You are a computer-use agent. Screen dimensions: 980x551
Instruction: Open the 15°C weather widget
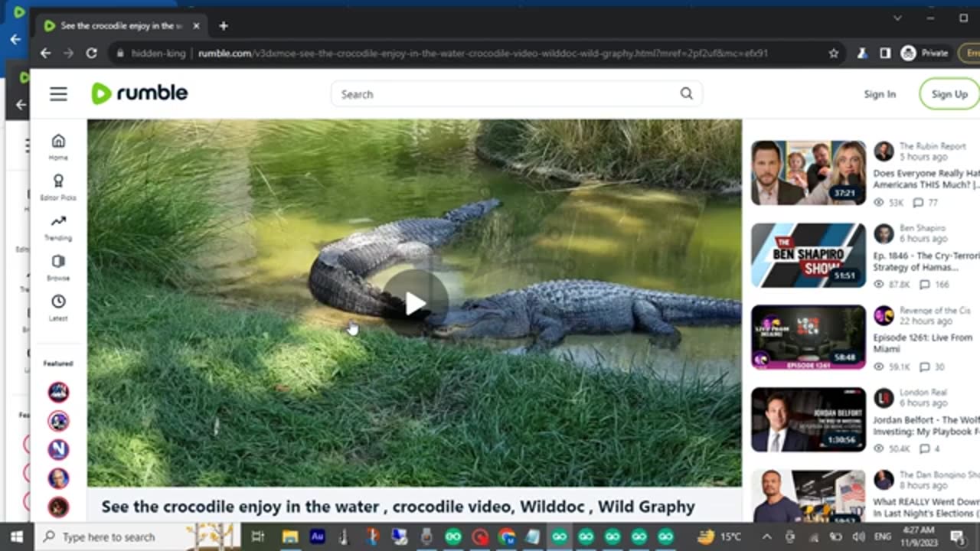720,536
